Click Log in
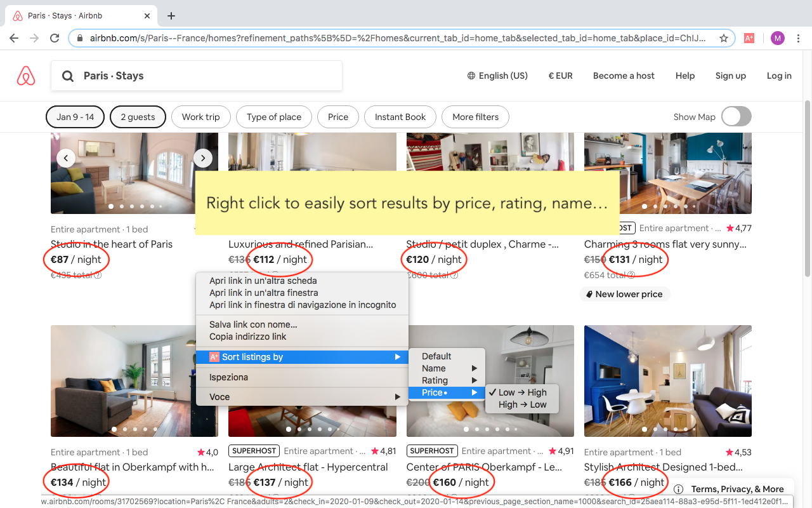 click(x=779, y=76)
